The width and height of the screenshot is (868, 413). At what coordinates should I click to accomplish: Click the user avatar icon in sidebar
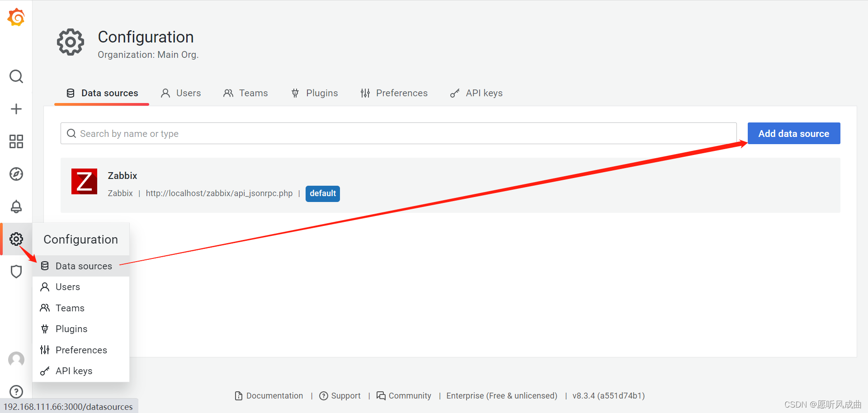[16, 360]
